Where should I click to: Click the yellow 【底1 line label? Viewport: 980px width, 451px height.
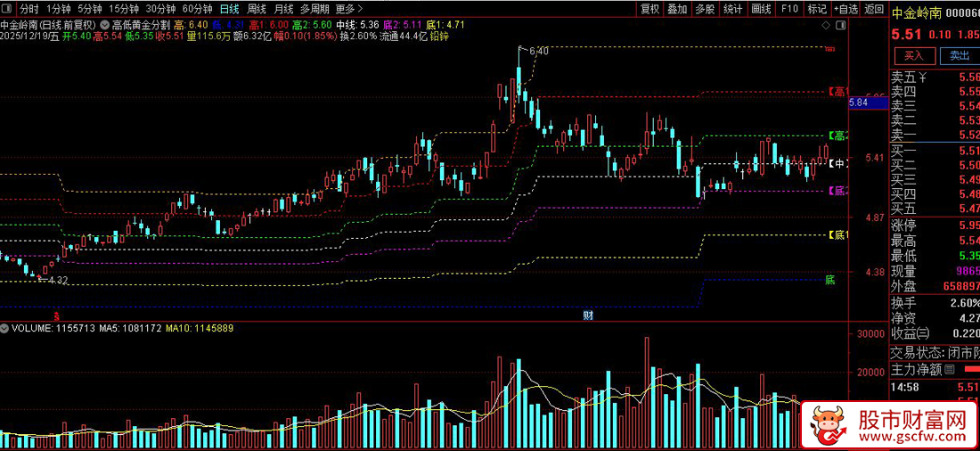837,235
